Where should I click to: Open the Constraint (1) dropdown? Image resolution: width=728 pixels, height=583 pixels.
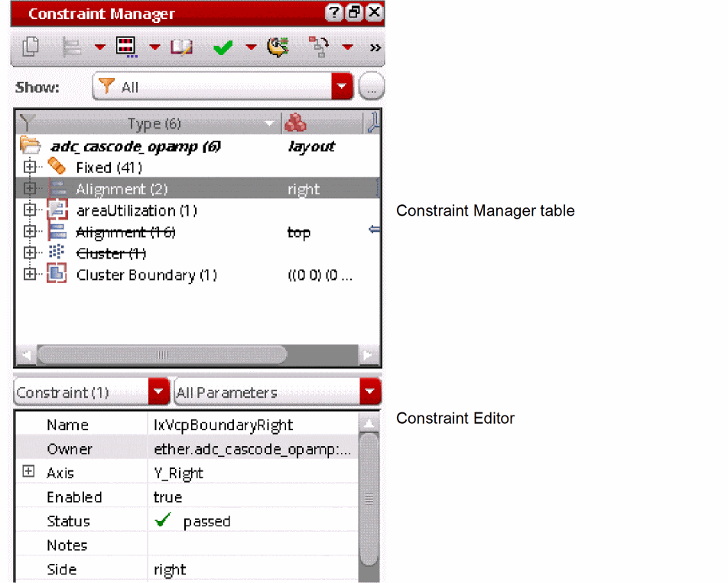92,392
